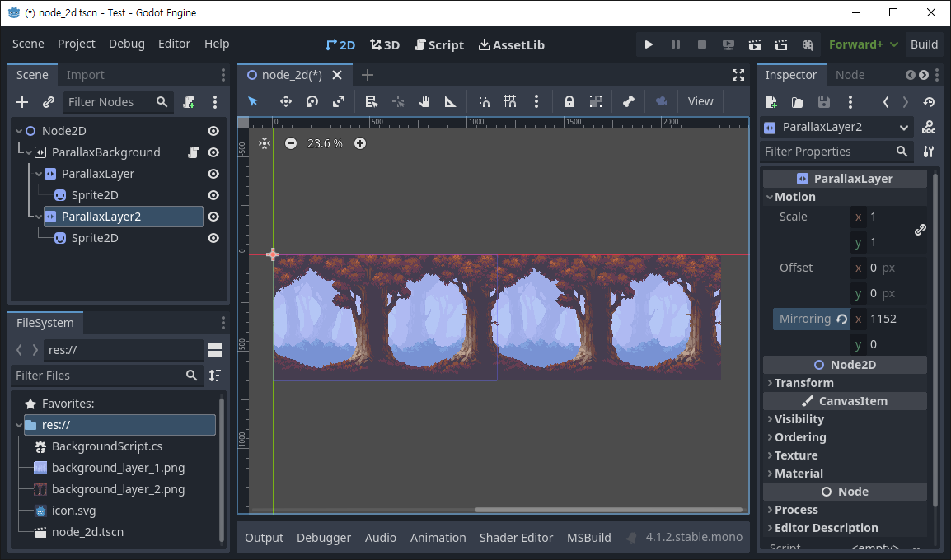
Task: Collapse ParallaxBackground tree branch
Action: 29,152
